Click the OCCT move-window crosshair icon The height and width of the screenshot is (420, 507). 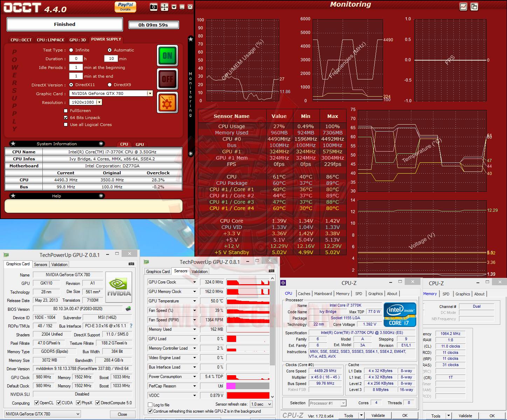[x=164, y=7]
